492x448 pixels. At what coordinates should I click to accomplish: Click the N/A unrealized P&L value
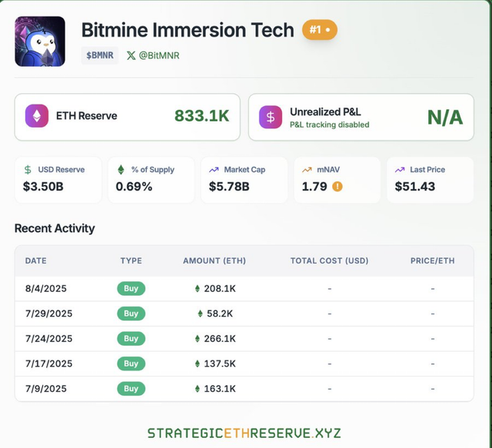[x=445, y=118]
